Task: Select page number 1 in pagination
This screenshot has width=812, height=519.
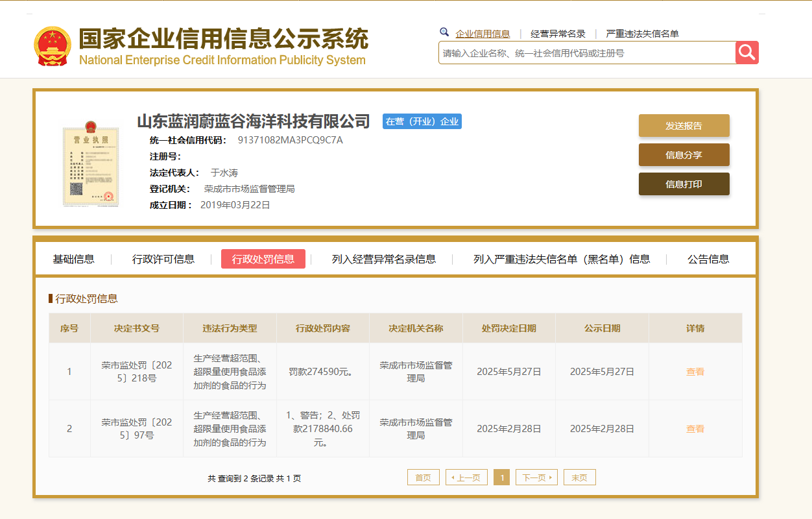Action: coord(501,477)
